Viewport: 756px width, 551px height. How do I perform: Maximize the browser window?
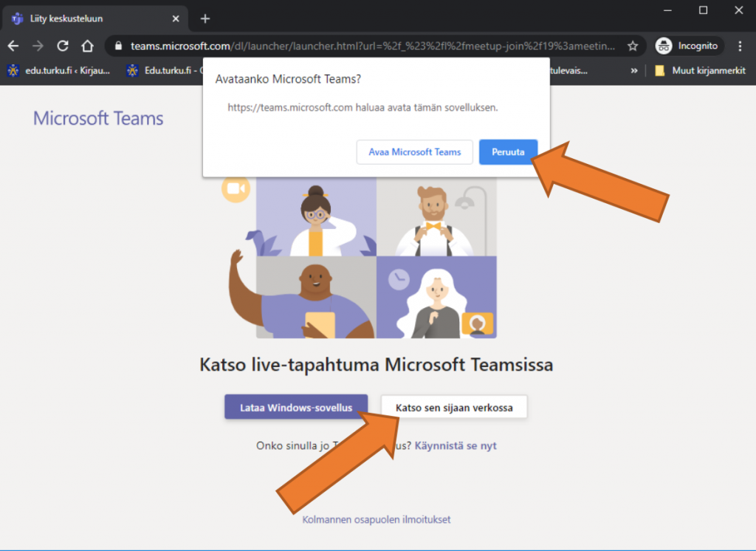pyautogui.click(x=704, y=10)
